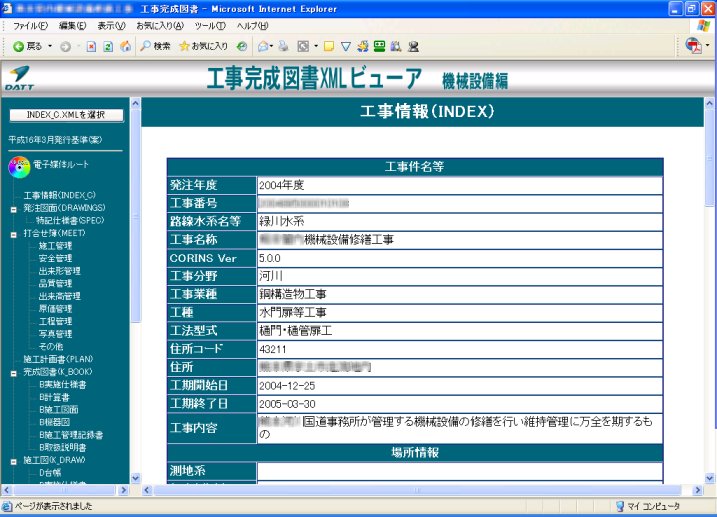The height and width of the screenshot is (517, 717).
Task: Click the messenger person toolbar icon
Action: click(x=413, y=46)
